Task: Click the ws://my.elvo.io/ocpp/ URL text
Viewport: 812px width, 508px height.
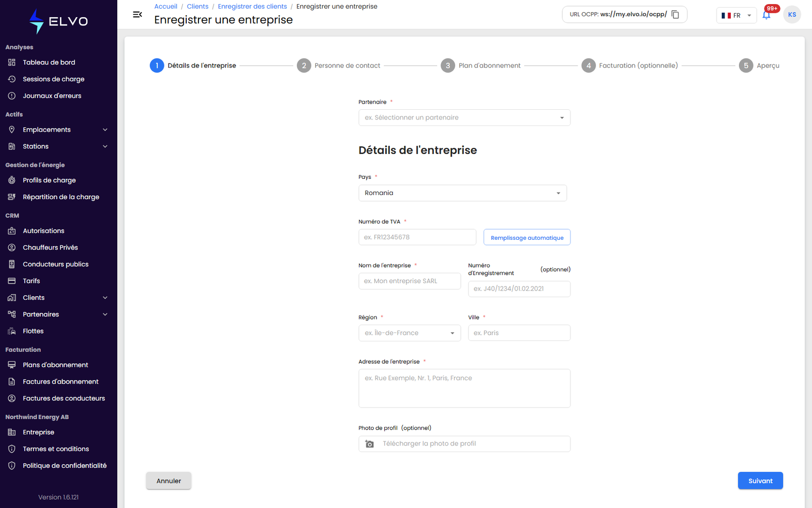Action: click(633, 14)
